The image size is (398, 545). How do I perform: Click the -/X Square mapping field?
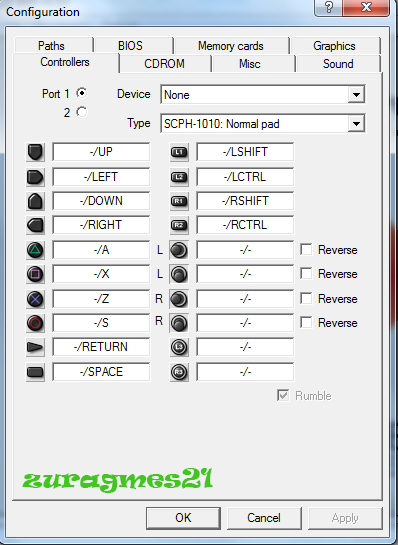101,274
